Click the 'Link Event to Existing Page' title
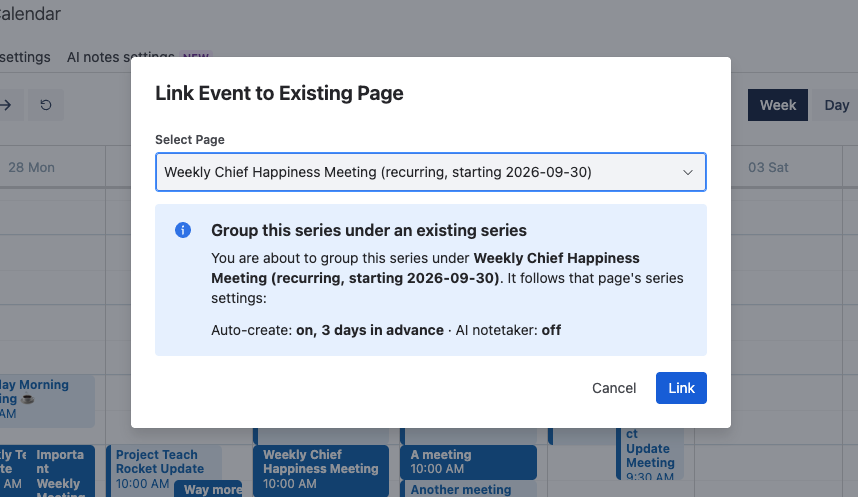The width and height of the screenshot is (858, 497). click(x=279, y=93)
